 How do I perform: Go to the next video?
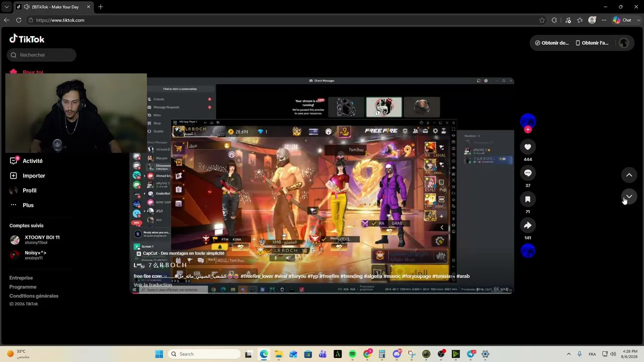point(629,197)
